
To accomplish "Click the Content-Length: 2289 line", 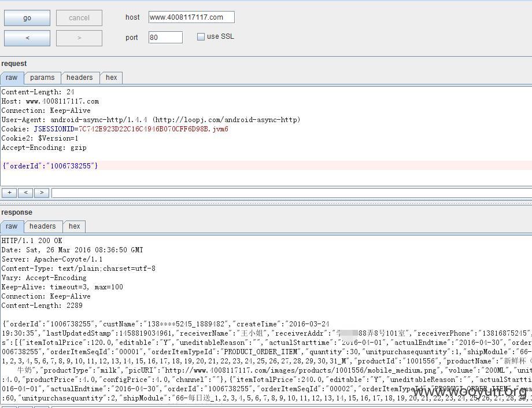I will coord(42,306).
